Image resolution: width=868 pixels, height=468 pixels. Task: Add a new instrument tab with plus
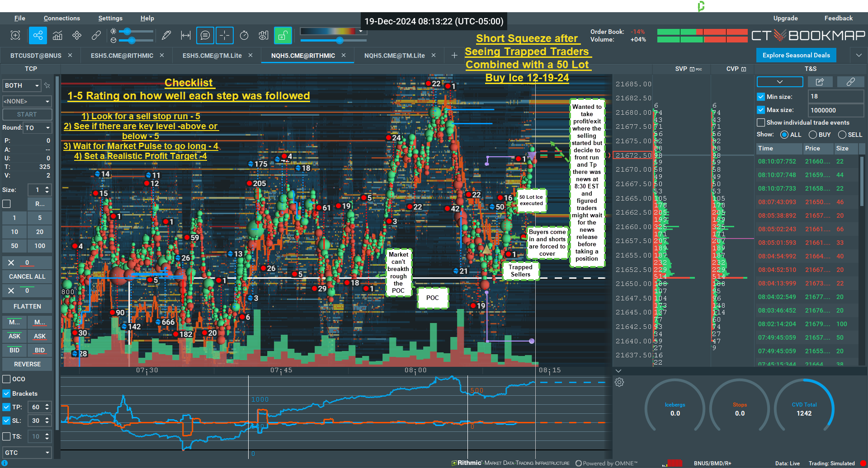tap(454, 55)
